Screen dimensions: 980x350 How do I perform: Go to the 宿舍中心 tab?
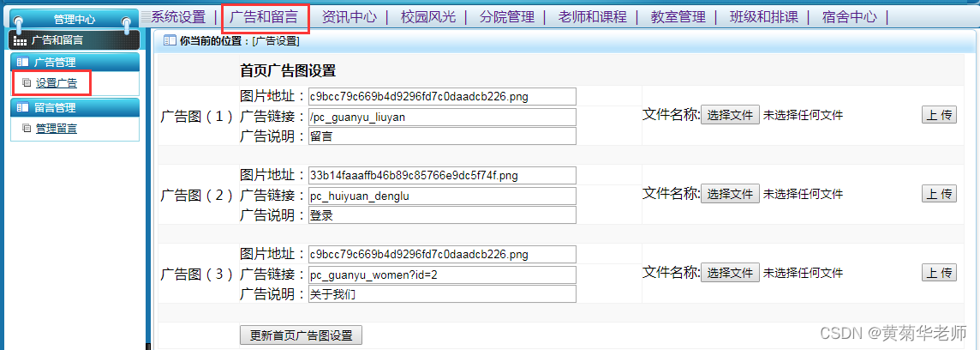point(850,17)
